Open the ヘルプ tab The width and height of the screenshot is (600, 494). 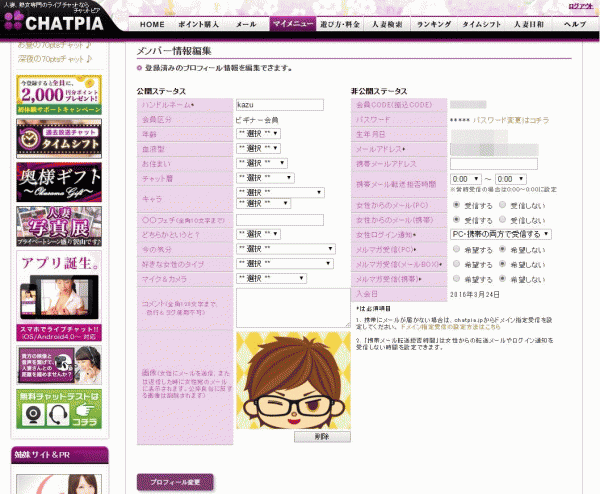[575, 24]
